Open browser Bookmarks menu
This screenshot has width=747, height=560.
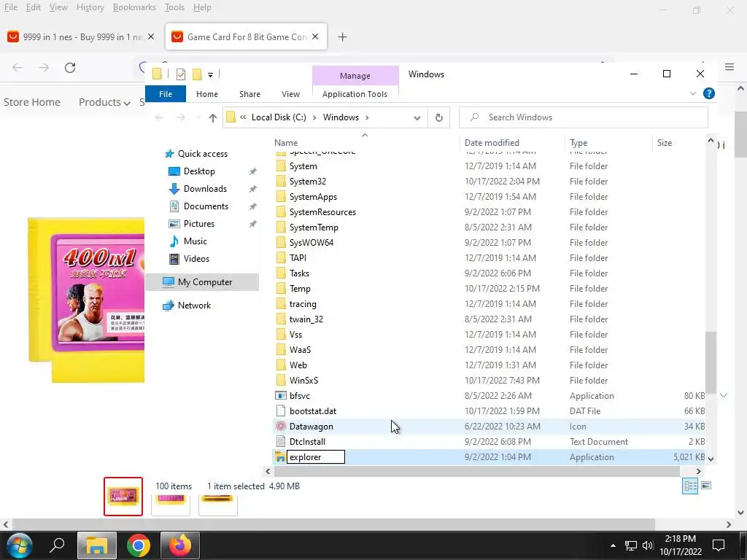pyautogui.click(x=134, y=7)
